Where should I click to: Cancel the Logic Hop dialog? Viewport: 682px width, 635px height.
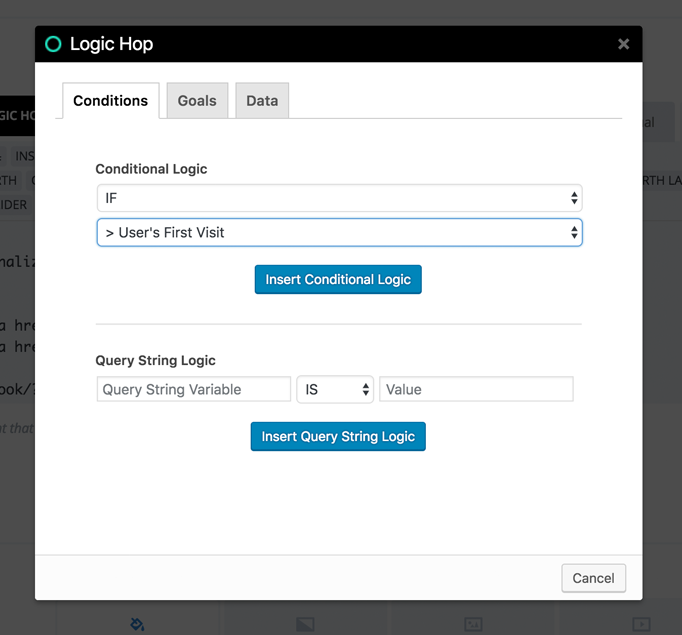(x=593, y=578)
